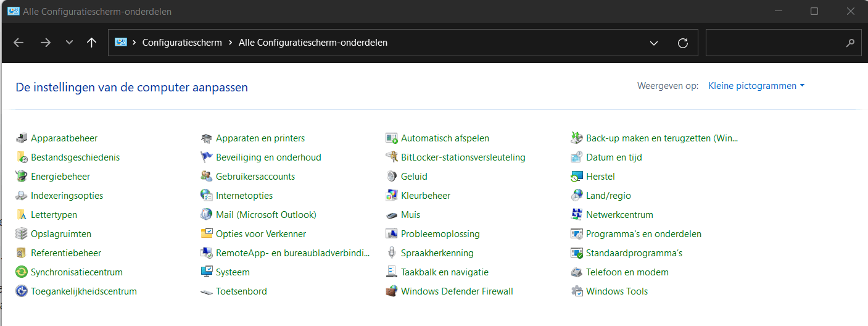This screenshot has height=326, width=868.
Task: Open the Standaardprogramma's link
Action: (x=634, y=253)
